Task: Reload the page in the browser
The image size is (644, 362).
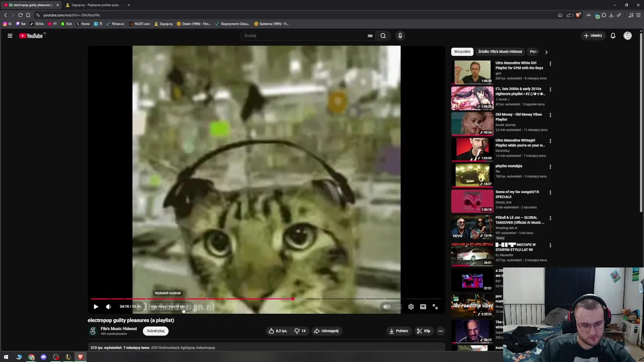Action: (x=20, y=15)
